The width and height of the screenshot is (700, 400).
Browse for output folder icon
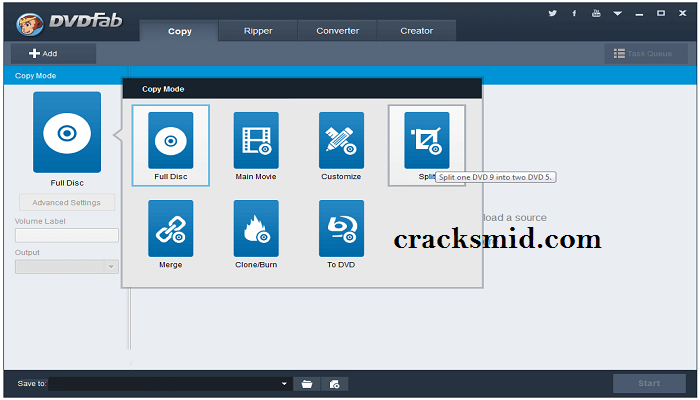(307, 384)
